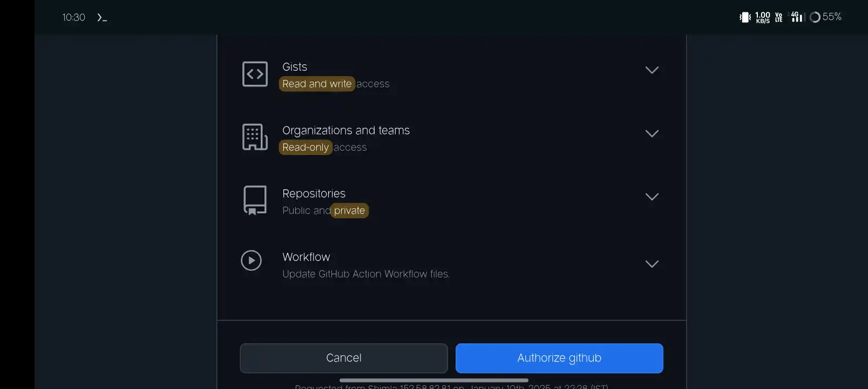
Task: Click the Authorize github button
Action: (x=559, y=358)
